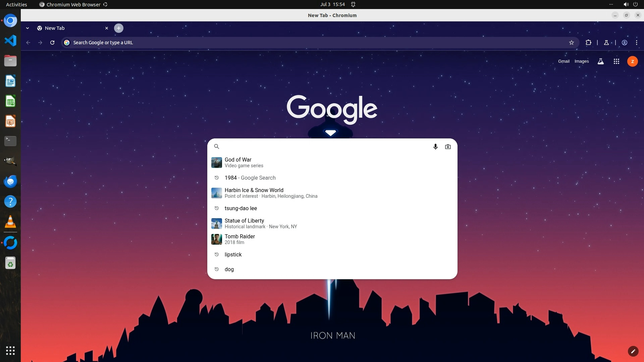Viewport: 644px width, 362px height.
Task: Expand the tab search chevron
Action: (28, 28)
